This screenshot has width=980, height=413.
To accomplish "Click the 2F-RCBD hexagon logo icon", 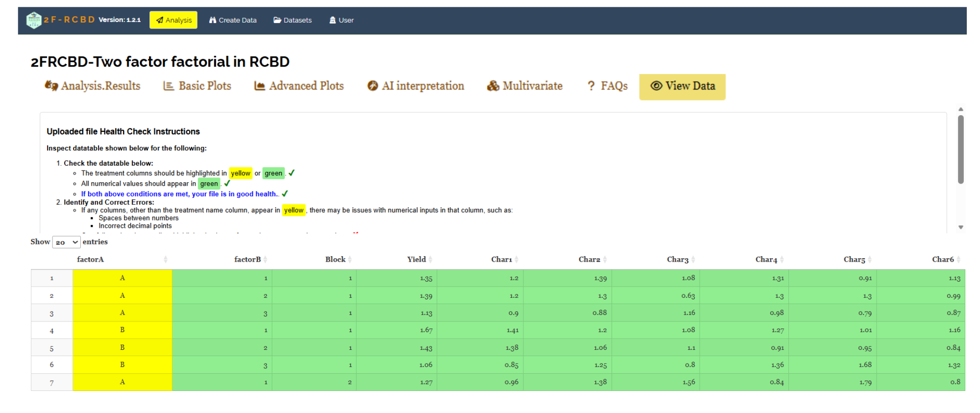I will (x=34, y=20).
